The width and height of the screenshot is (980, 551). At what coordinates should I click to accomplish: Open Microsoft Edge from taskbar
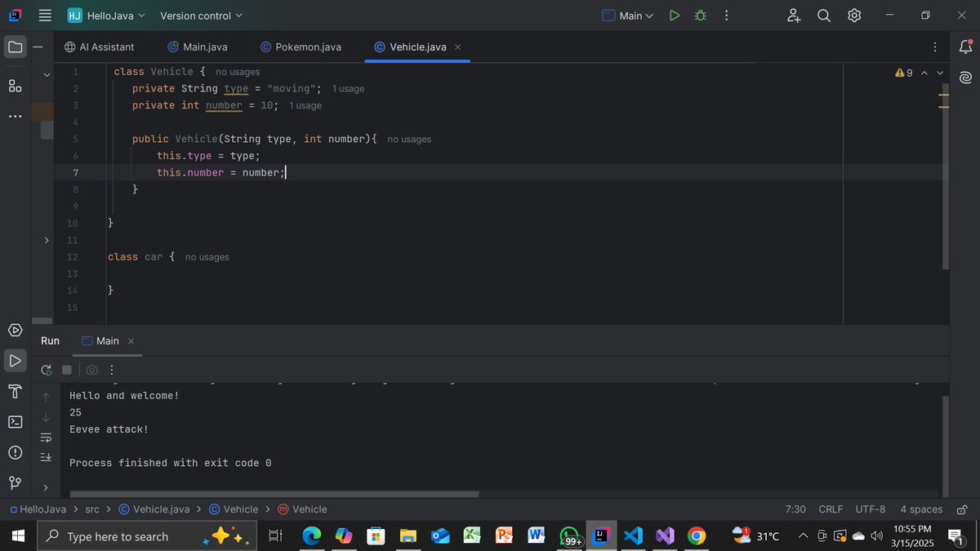pos(312,536)
